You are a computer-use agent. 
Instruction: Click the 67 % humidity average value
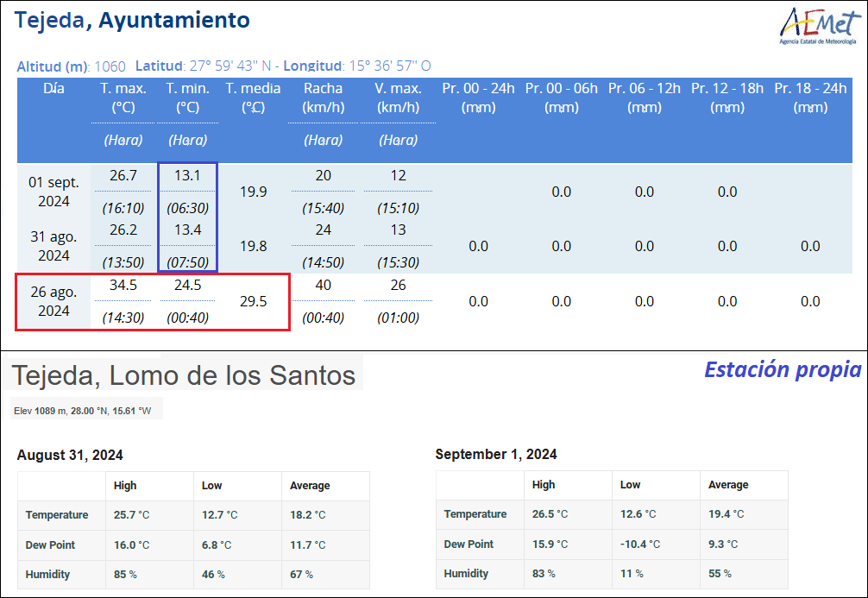[x=302, y=575]
